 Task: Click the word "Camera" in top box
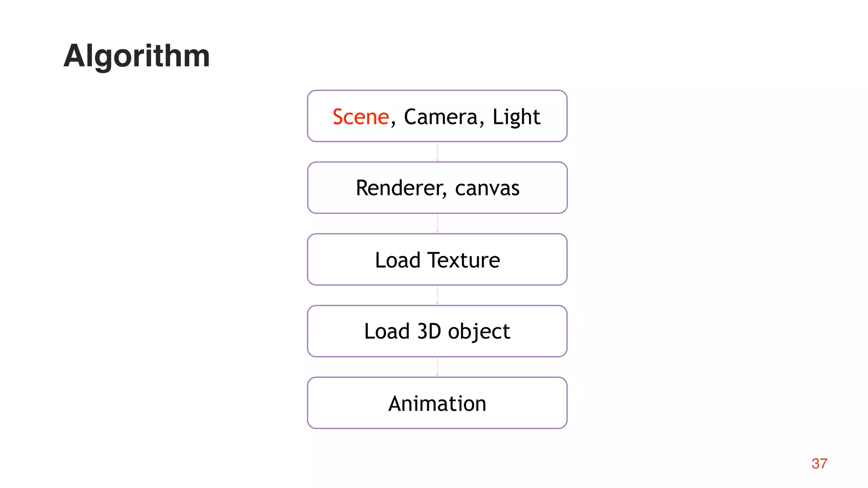pyautogui.click(x=441, y=117)
